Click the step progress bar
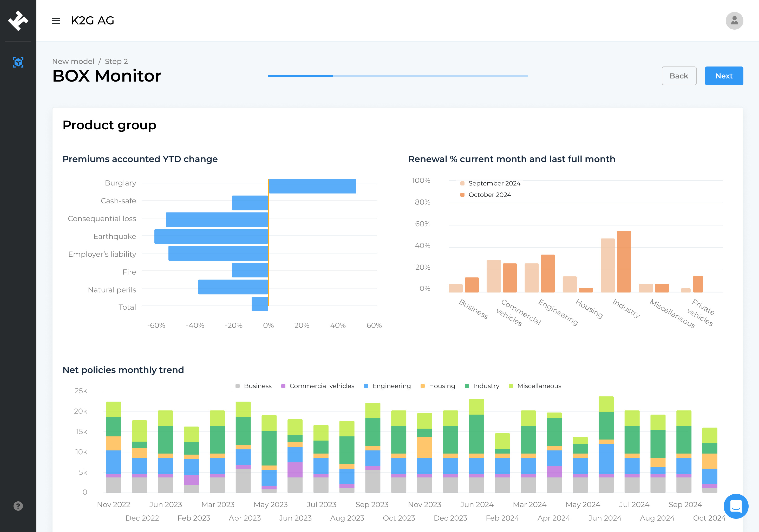The height and width of the screenshot is (532, 759). pos(397,76)
